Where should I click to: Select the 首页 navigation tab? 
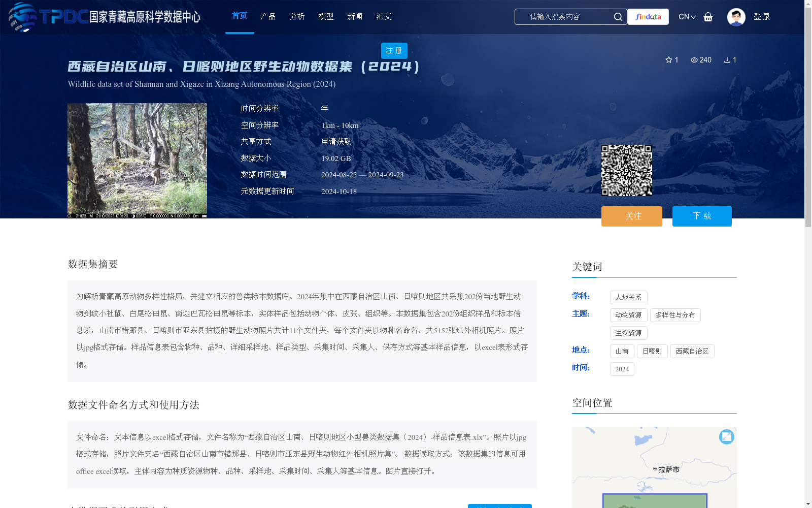[x=240, y=16]
